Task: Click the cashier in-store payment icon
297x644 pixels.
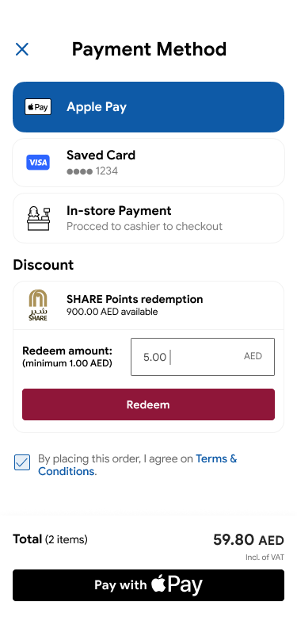Action: (38, 218)
